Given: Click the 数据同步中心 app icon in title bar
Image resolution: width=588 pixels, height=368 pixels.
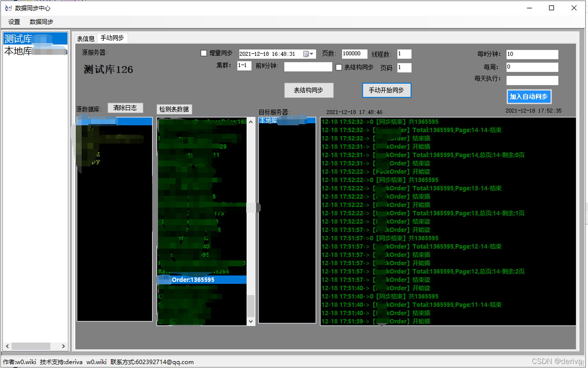Looking at the screenshot, I should tap(8, 8).
